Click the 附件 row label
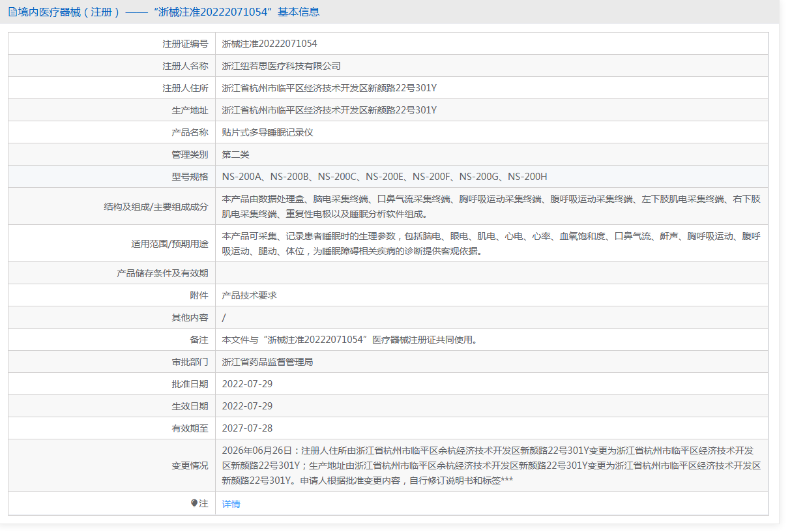 [x=199, y=295]
